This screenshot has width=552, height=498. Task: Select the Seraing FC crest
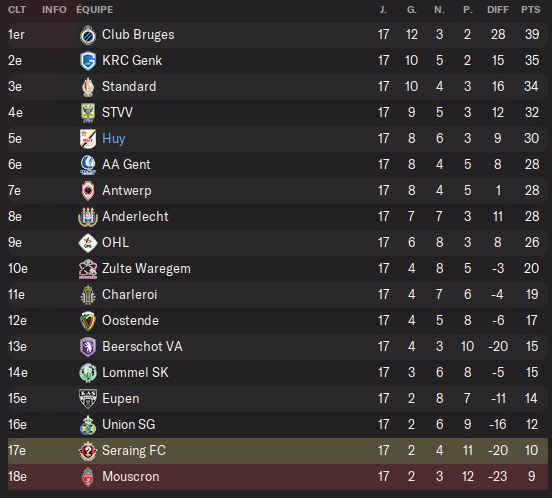pyautogui.click(x=88, y=451)
